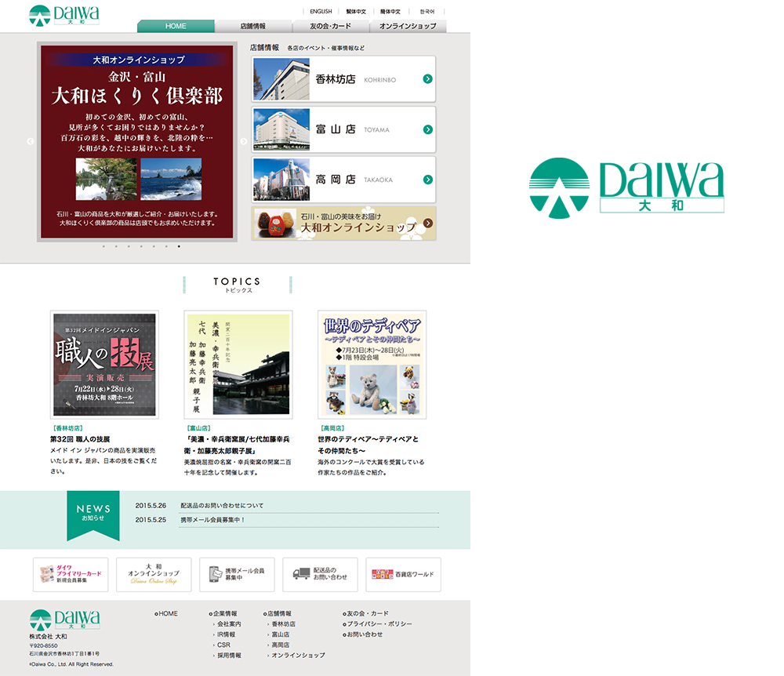The image size is (784, 676).
Task: Click the NEWS お知らせ ribbon
Action: 93,515
